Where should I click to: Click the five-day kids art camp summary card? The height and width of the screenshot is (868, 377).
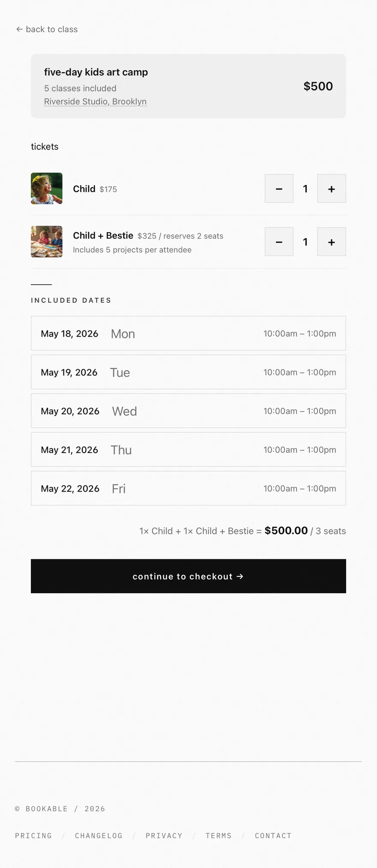(x=188, y=86)
